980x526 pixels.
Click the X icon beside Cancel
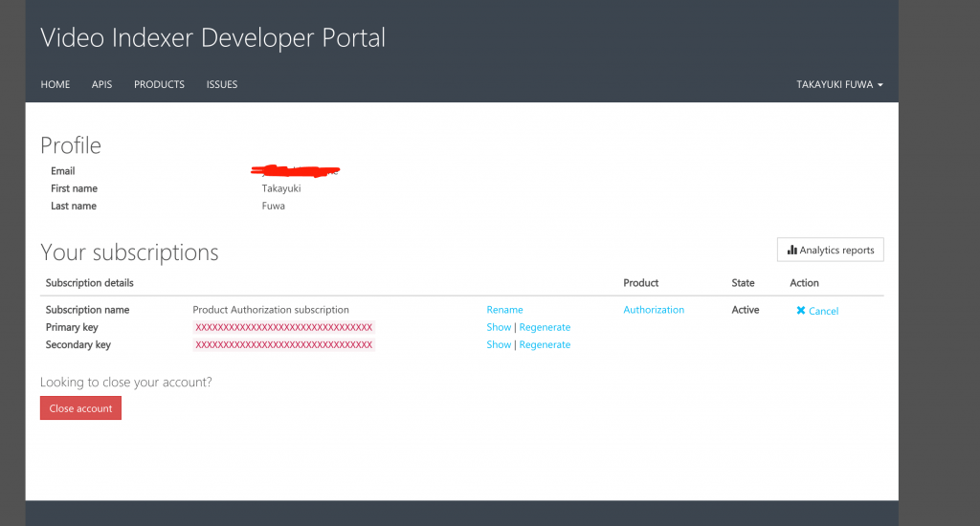[801, 311]
